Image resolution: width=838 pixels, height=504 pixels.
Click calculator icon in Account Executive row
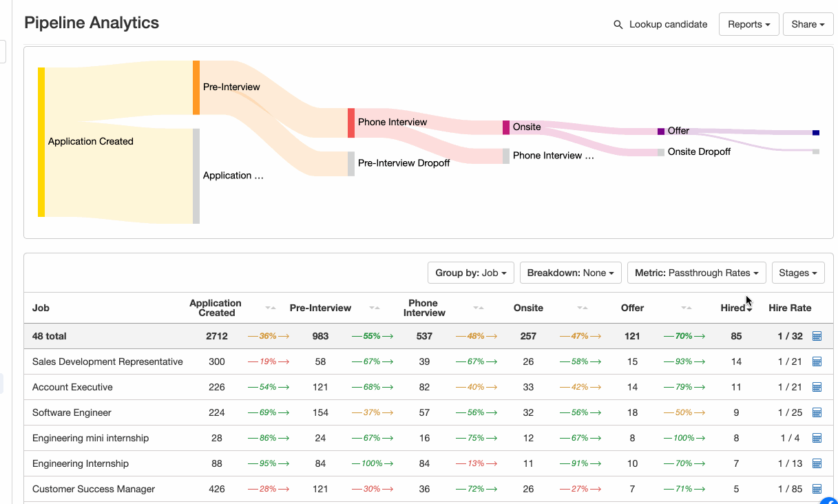tap(817, 387)
